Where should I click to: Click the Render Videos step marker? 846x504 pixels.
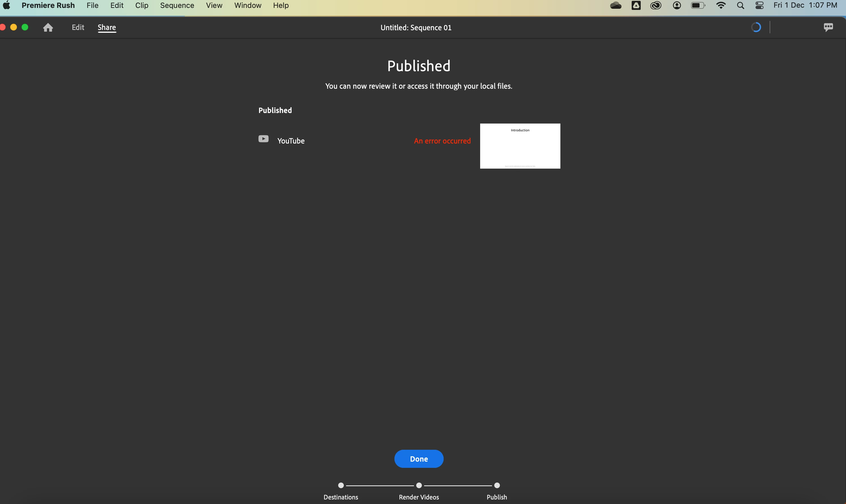(x=419, y=485)
